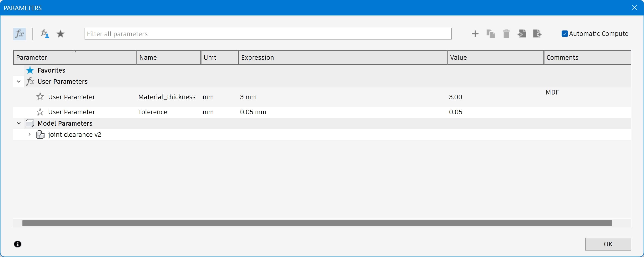The image size is (644, 257).
Task: Collapse the Model Parameters group
Action: pos(19,123)
